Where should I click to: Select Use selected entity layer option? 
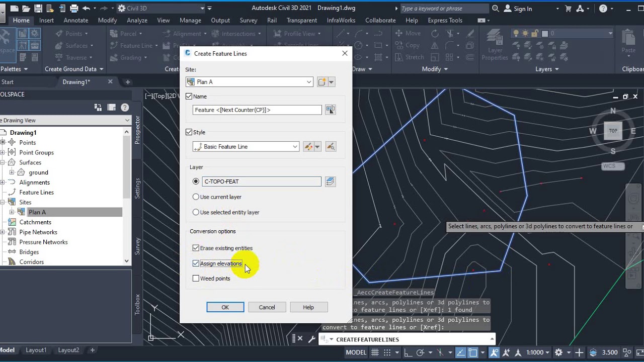(196, 212)
